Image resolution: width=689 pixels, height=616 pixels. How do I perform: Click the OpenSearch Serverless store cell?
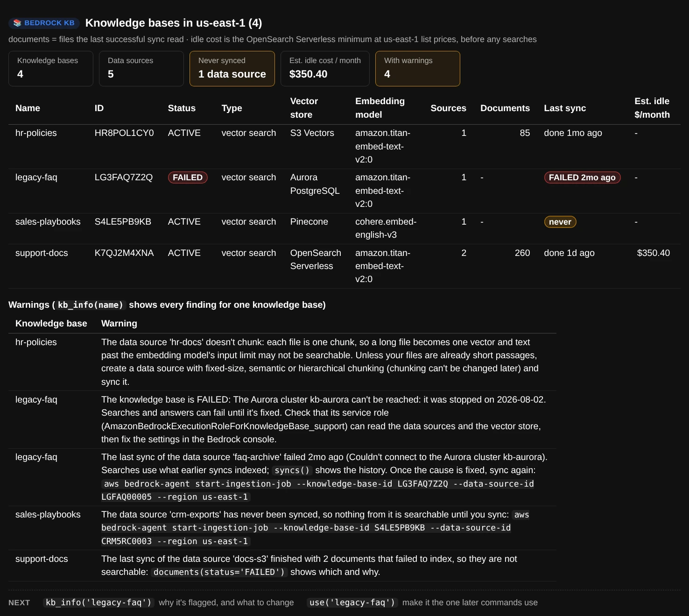point(316,259)
